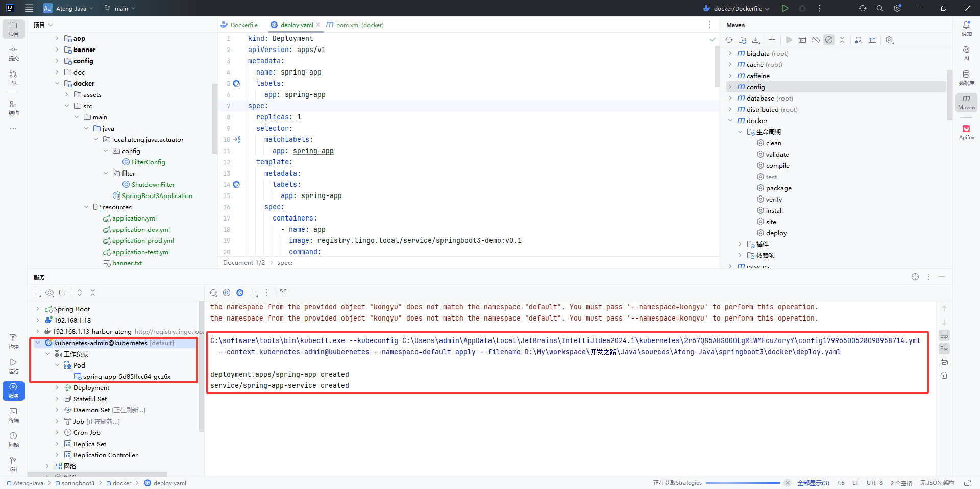This screenshot has height=489, width=980.
Task: Open application-dev.yml from project tree
Action: 141,230
